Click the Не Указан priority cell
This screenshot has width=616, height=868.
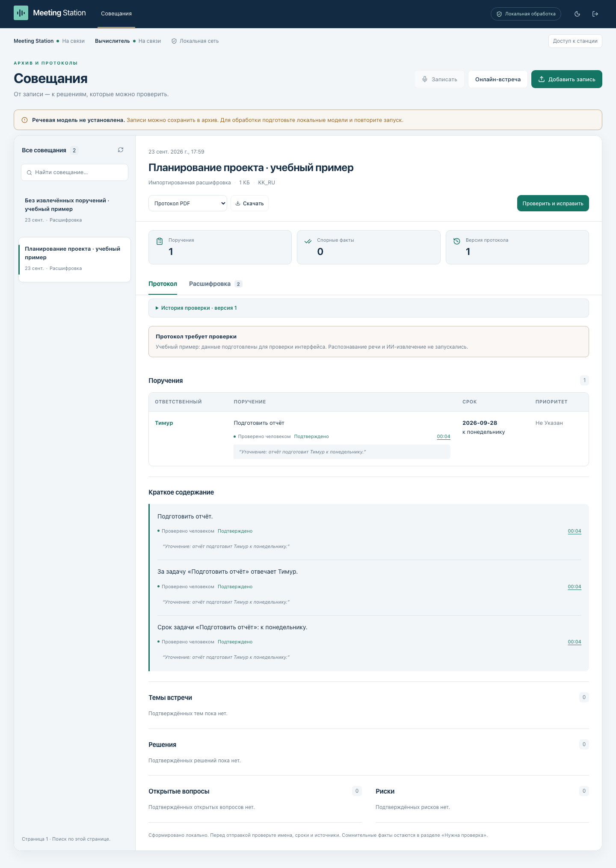(549, 423)
